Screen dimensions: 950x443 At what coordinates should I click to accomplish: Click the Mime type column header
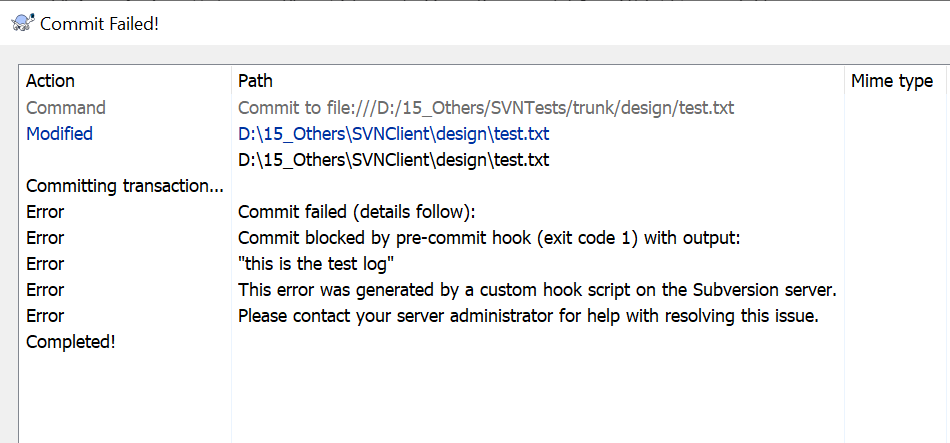tap(891, 81)
